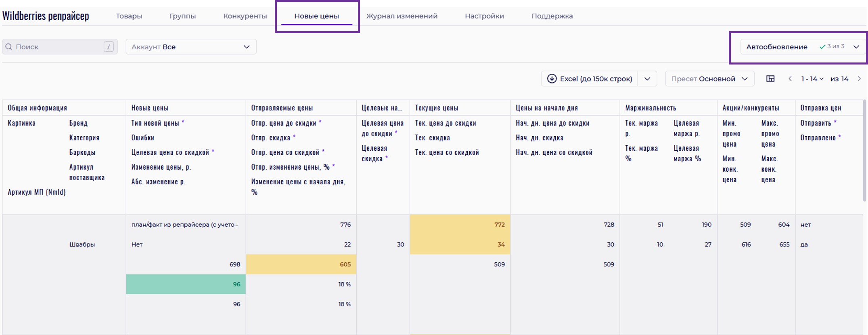This screenshot has height=335, width=868.
Task: Click the Excel download icon
Action: coord(552,79)
